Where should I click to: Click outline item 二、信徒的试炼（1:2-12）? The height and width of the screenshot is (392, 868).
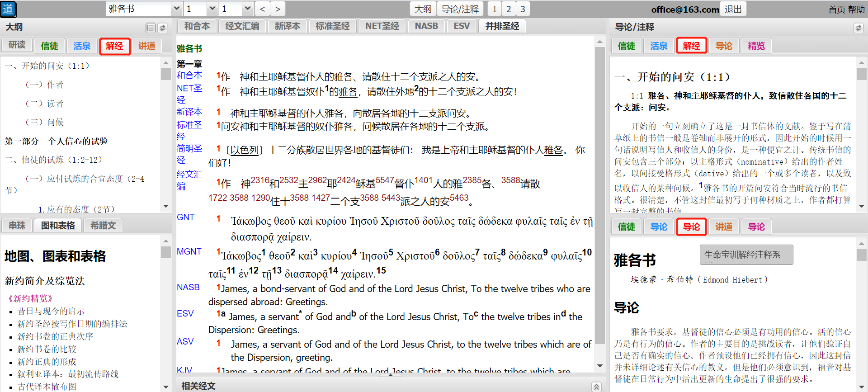(x=53, y=160)
